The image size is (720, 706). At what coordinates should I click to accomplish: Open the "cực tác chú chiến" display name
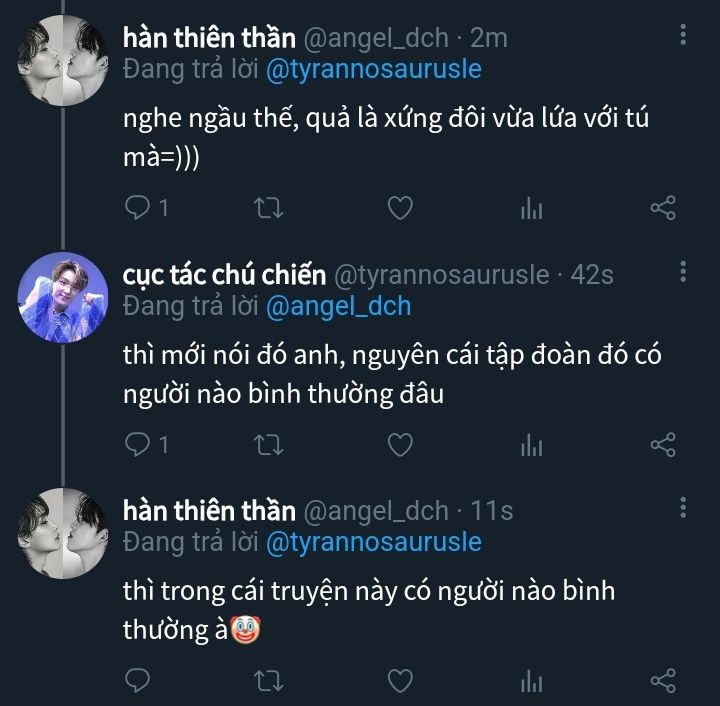(x=224, y=274)
